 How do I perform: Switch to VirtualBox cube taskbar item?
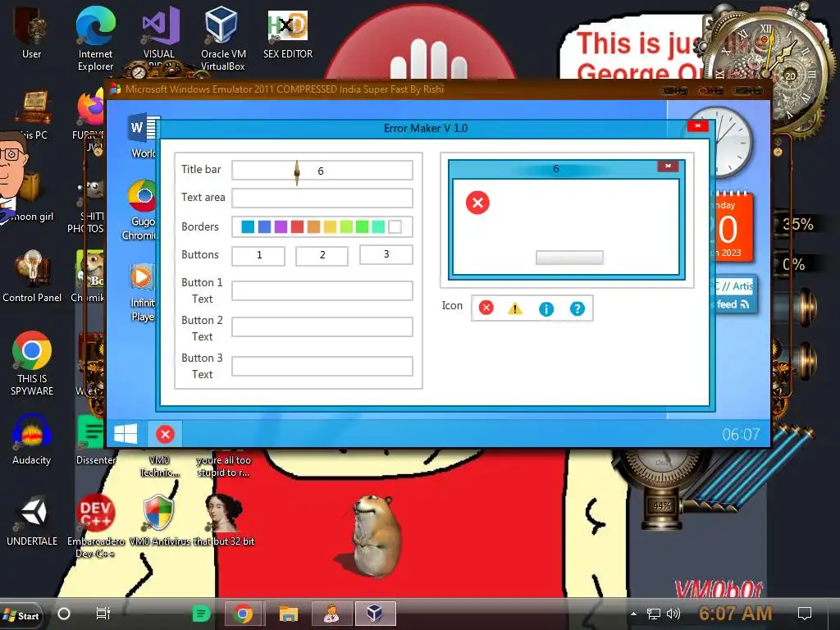coord(375,614)
